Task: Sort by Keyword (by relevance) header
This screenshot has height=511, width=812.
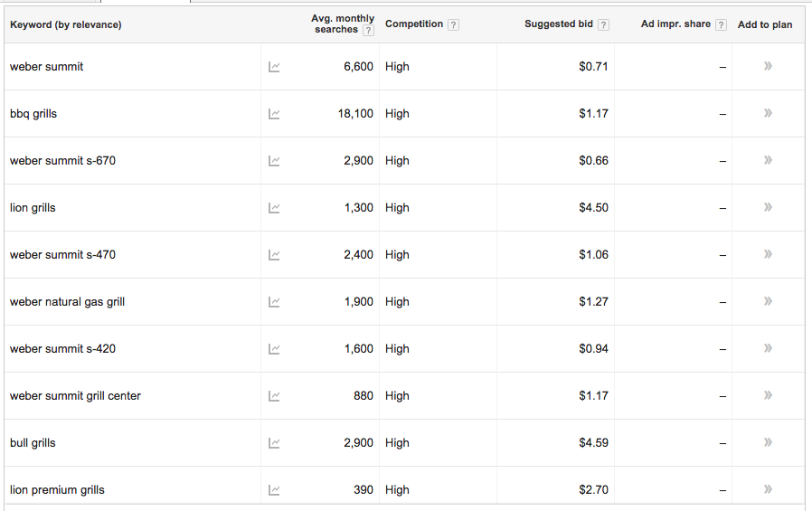Action: [x=66, y=24]
